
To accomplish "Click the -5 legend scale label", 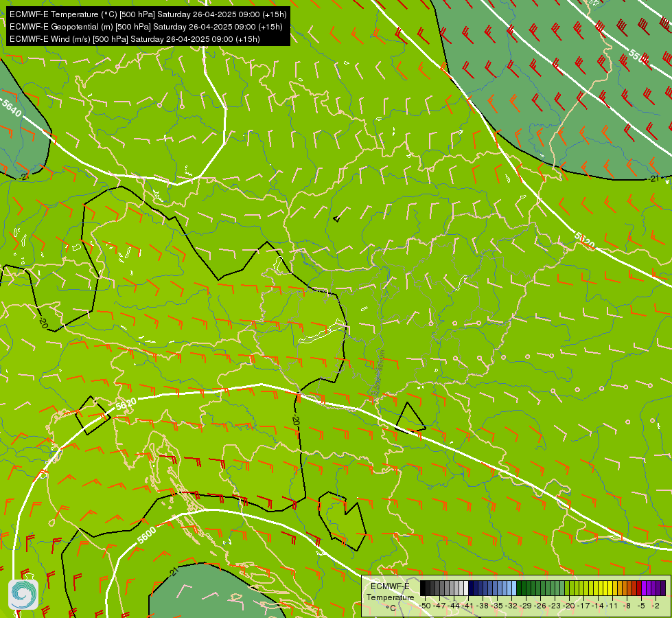I will [x=641, y=606].
